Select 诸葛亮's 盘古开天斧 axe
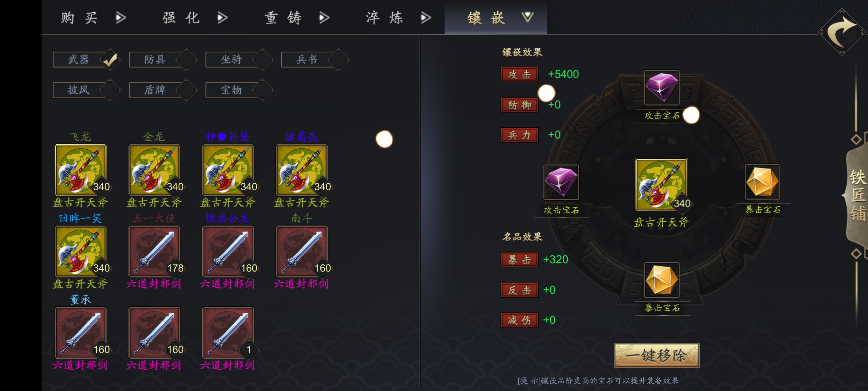The width and height of the screenshot is (868, 391). pyautogui.click(x=302, y=170)
